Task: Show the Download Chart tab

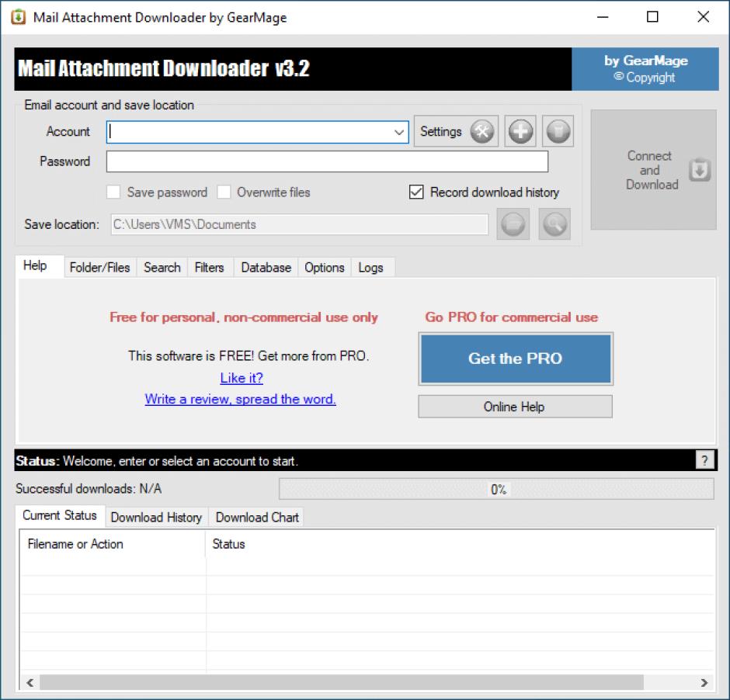Action: click(257, 517)
